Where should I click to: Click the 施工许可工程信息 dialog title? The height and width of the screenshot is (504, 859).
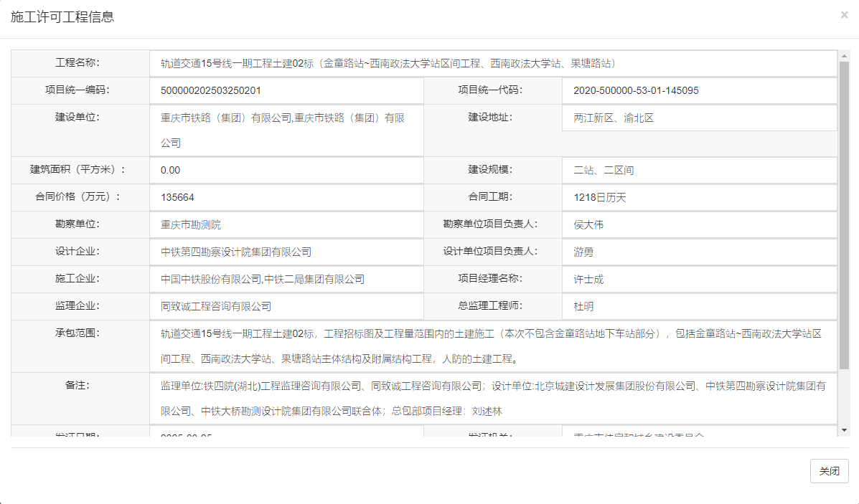click(x=62, y=17)
